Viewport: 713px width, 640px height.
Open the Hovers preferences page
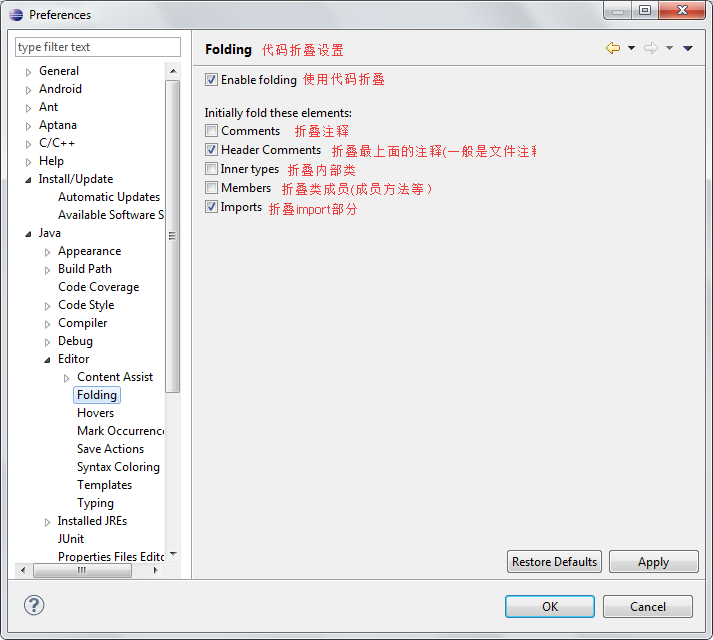[95, 413]
